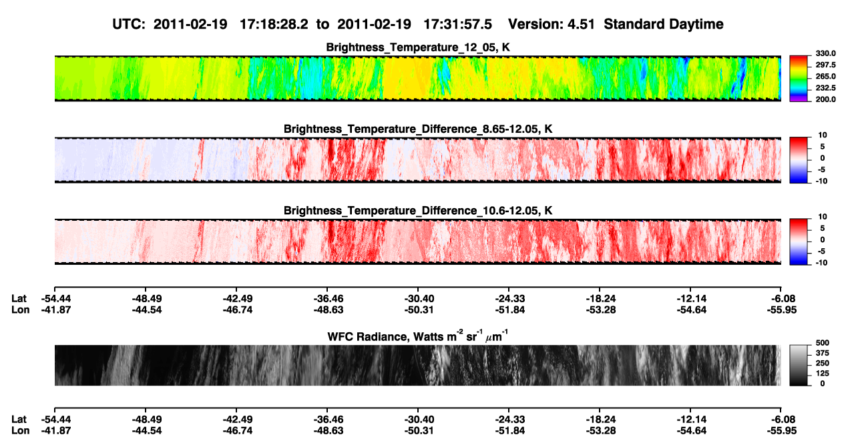
Task: Click longitude -55.95 under the WFC Radiance panel
Action: click(781, 431)
